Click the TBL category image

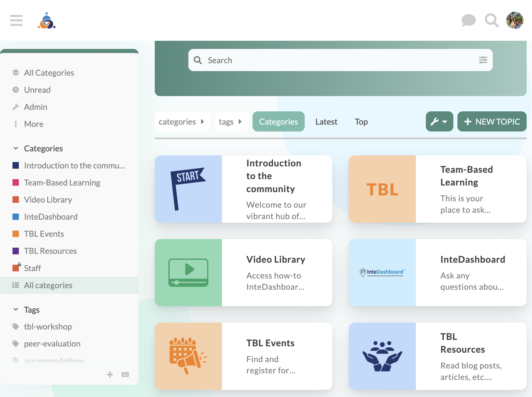[382, 189]
